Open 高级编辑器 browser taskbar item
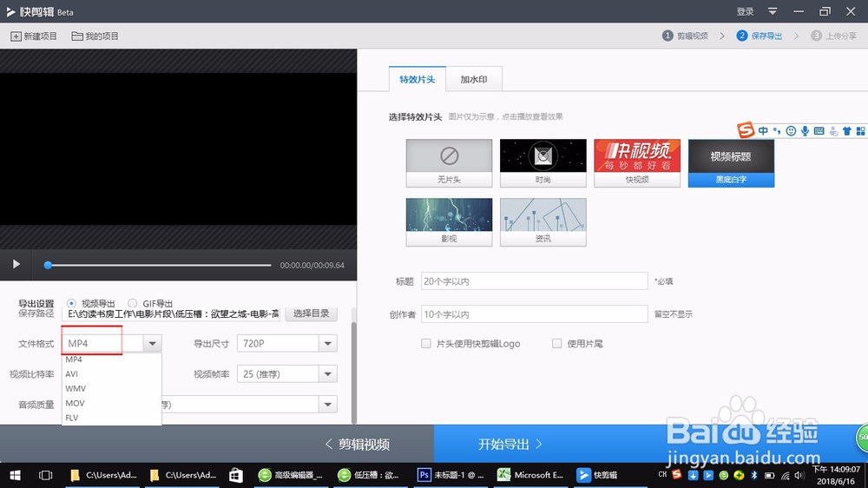Screen dimensions: 868x488 pos(292,475)
